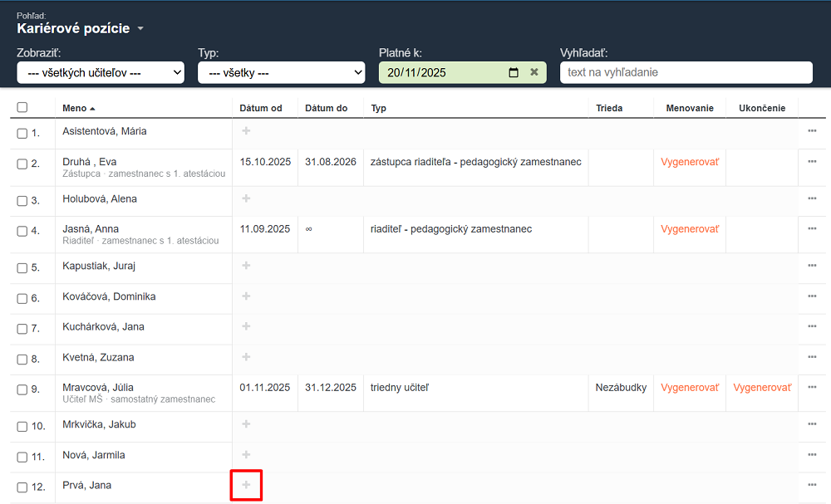The width and height of the screenshot is (831, 504).
Task: Click the plus icon for Kováčová, Dominika
Action: point(246,296)
